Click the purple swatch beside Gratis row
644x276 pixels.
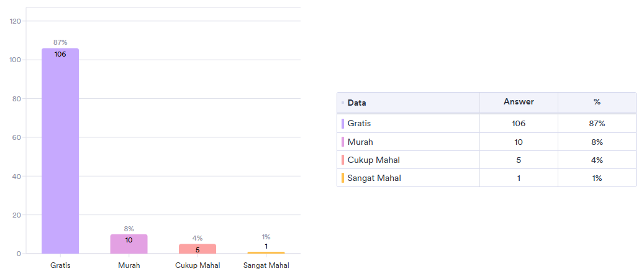[343, 124]
